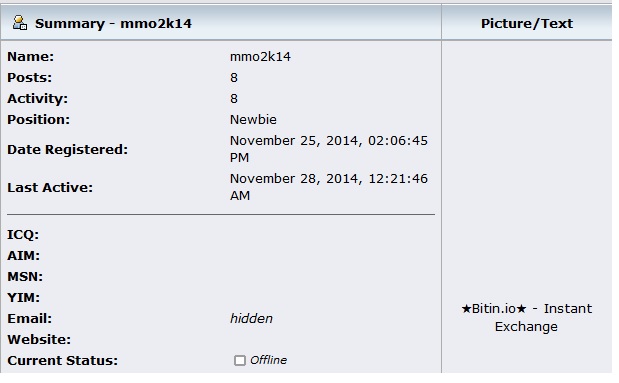The image size is (619, 383).
Task: Click the username mmo2k14 in Name row
Action: point(260,56)
